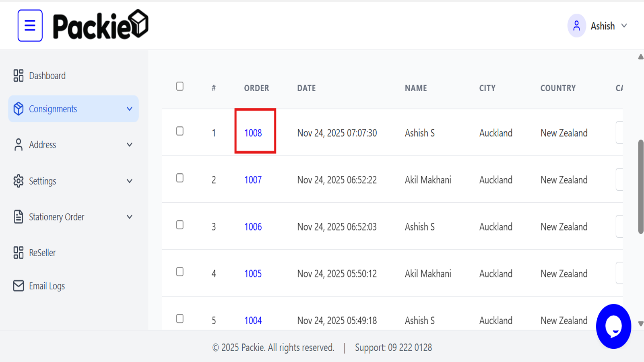The height and width of the screenshot is (362, 644).
Task: Click the user avatar icon
Action: 577,25
